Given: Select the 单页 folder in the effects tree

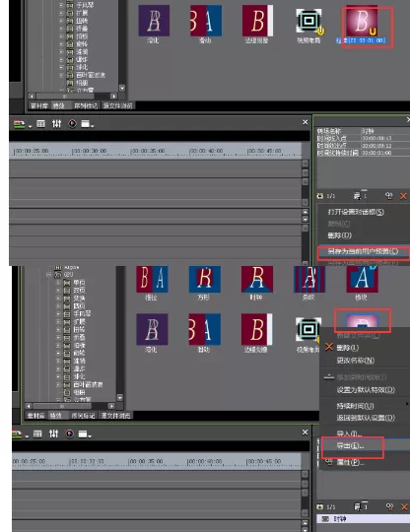Looking at the screenshot, I should pyautogui.click(x=80, y=283).
